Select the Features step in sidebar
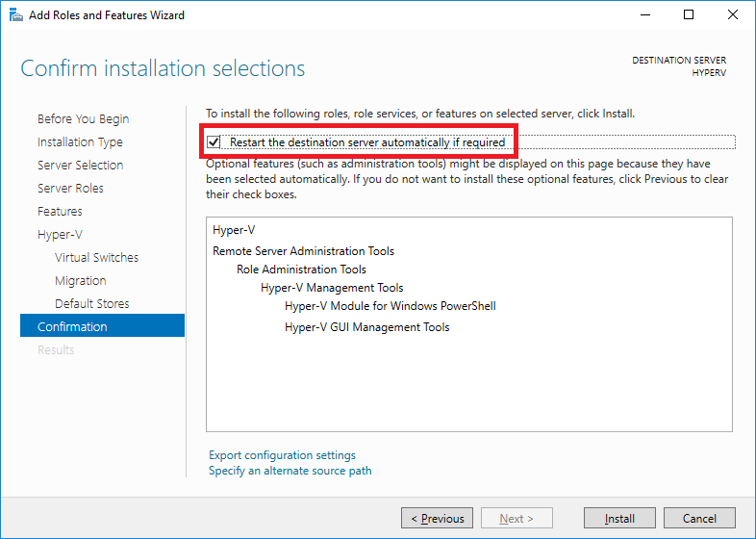The height and width of the screenshot is (539, 756). pyautogui.click(x=60, y=212)
